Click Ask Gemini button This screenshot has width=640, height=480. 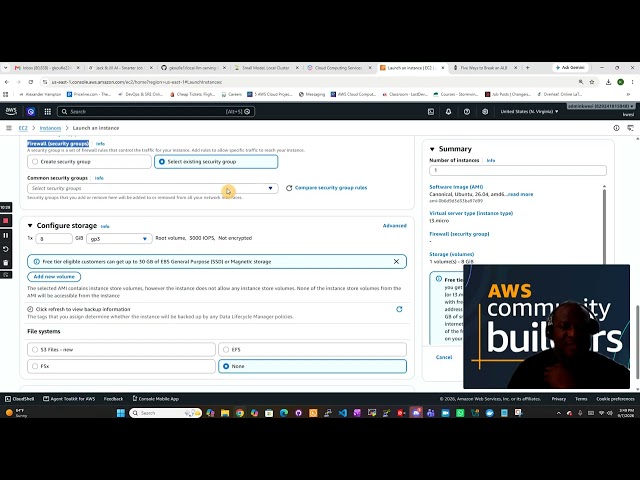(x=570, y=68)
